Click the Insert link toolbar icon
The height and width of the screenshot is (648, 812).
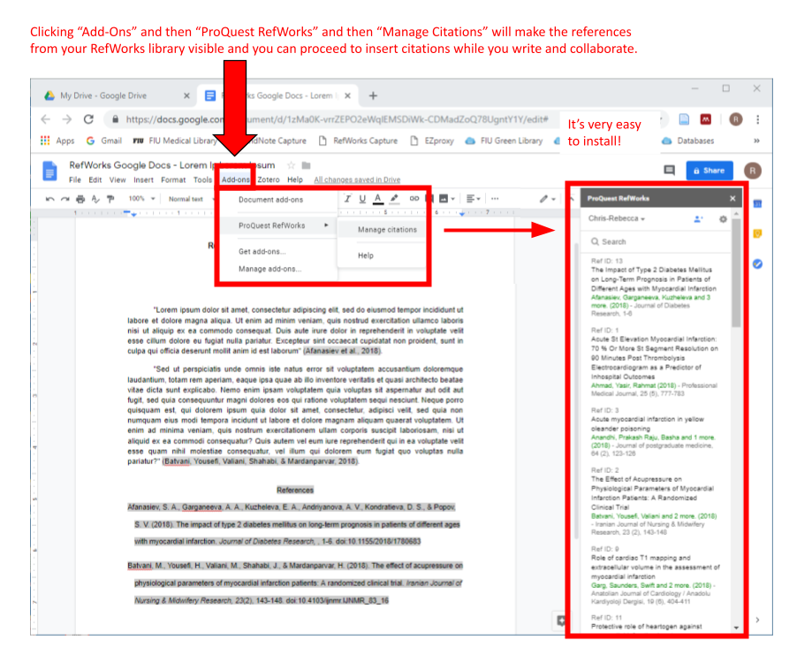click(x=414, y=198)
